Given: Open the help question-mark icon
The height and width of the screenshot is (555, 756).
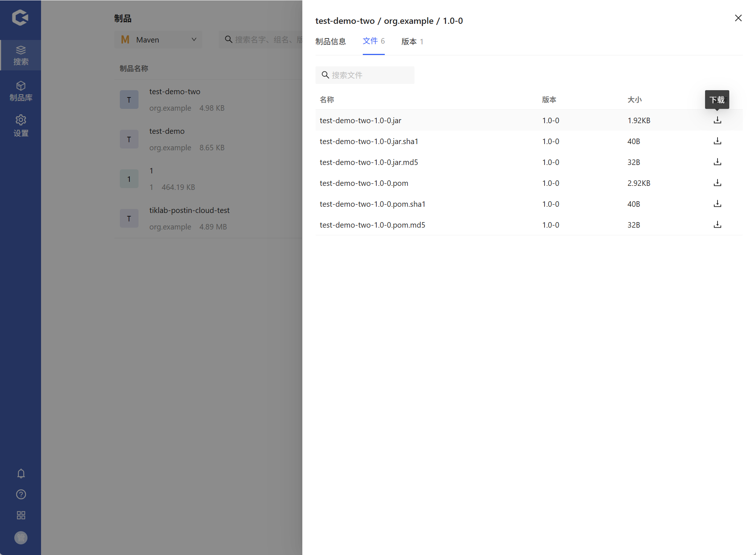Looking at the screenshot, I should [x=21, y=495].
